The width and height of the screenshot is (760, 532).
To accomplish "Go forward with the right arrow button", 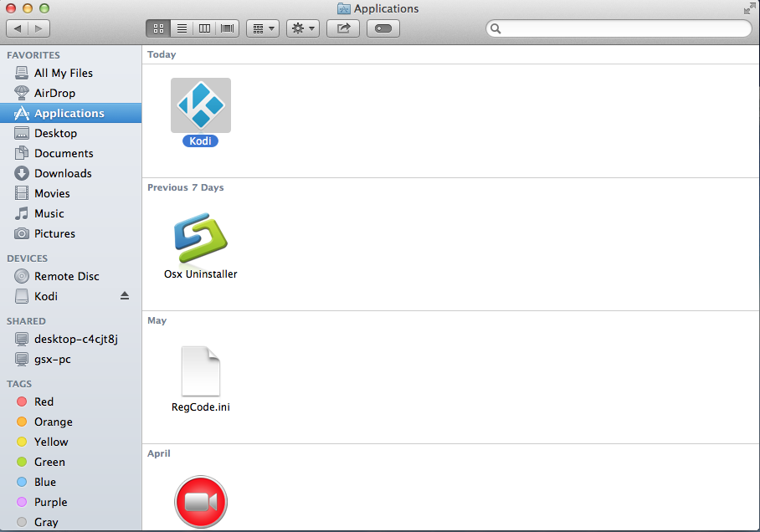I will 39,28.
